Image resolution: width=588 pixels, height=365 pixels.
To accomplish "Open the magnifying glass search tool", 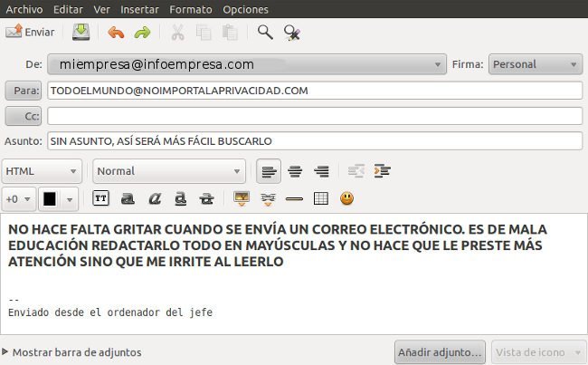I will click(265, 33).
